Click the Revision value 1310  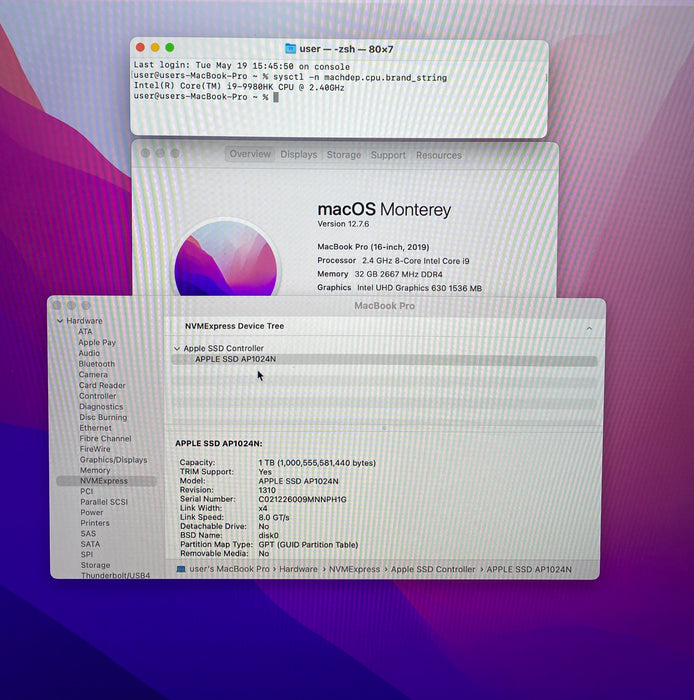click(267, 490)
